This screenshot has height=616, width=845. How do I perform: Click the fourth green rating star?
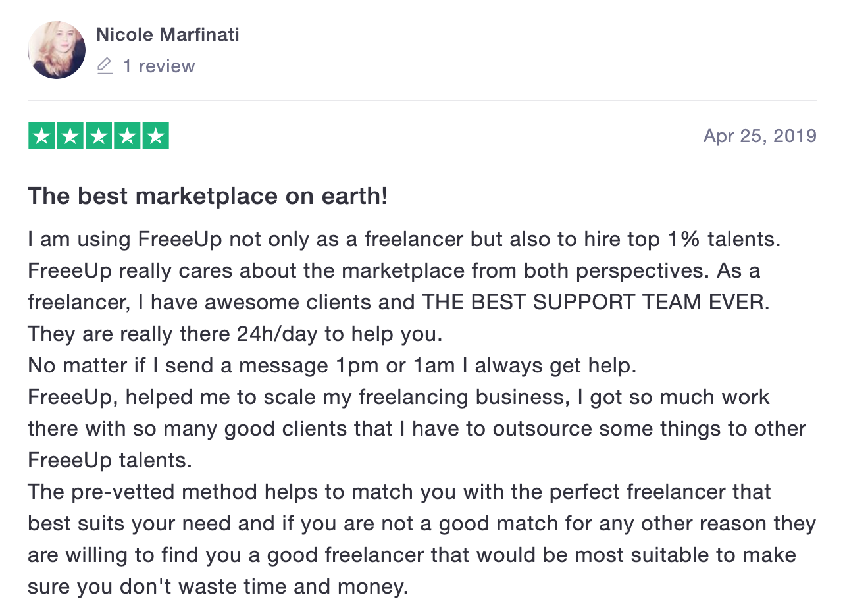click(x=127, y=136)
